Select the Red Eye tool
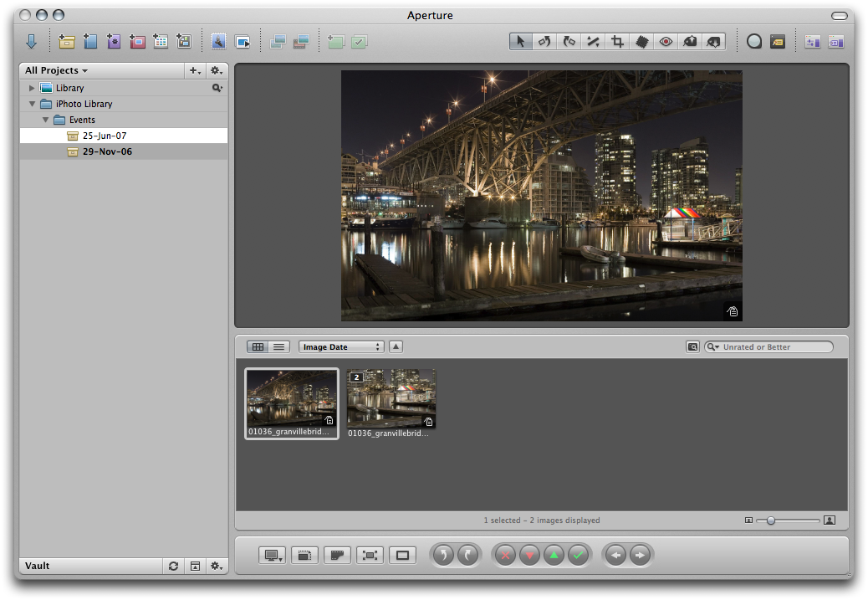Image resolution: width=868 pixels, height=600 pixels. pyautogui.click(x=666, y=41)
